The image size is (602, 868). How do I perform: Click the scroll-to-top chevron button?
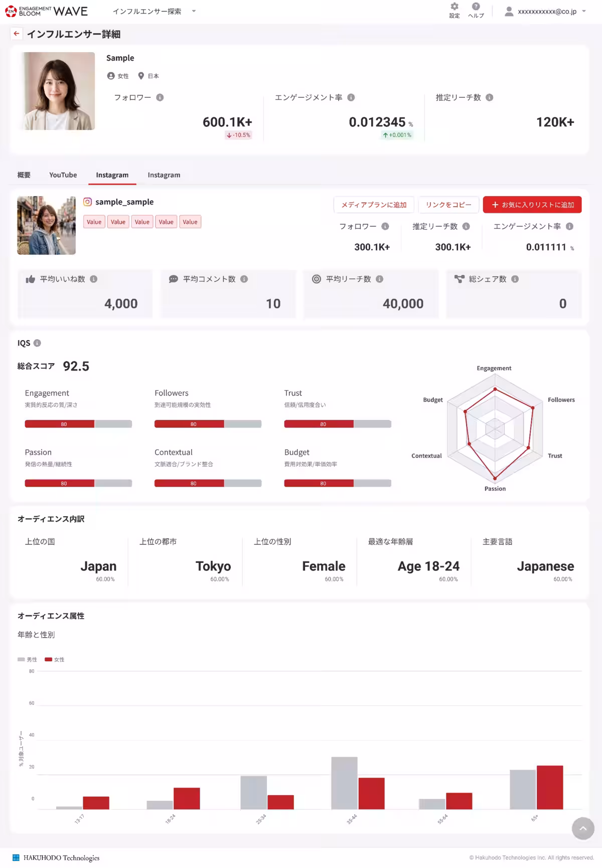point(583,828)
